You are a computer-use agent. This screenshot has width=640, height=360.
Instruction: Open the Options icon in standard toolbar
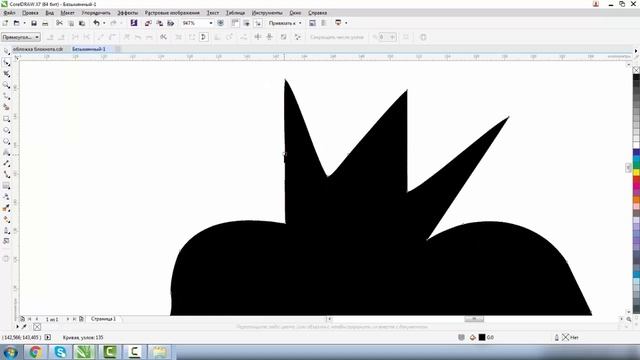pyautogui.click(x=312, y=23)
